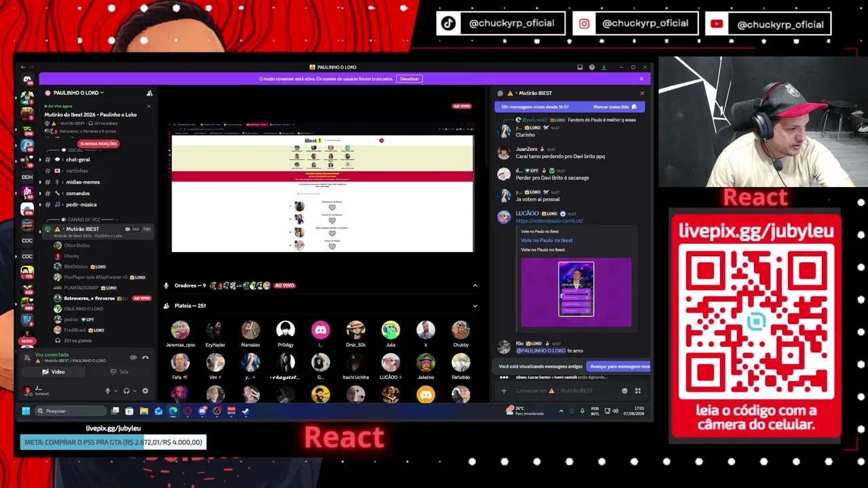The image size is (868, 488).
Task: Show hidden system tray icons
Action: tap(561, 411)
